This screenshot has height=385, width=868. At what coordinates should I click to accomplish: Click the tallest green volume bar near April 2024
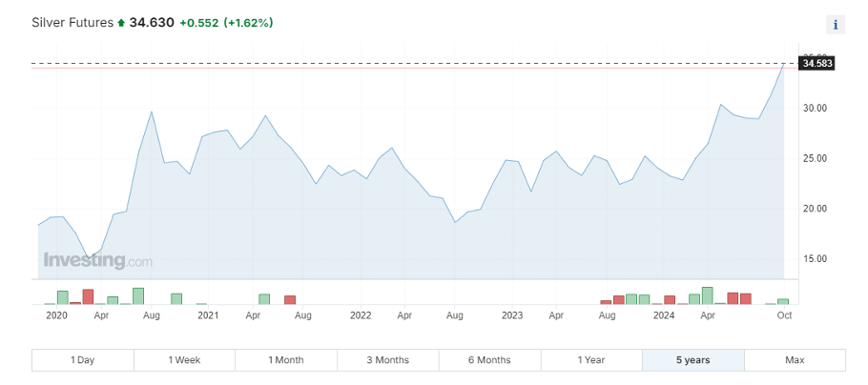pyautogui.click(x=708, y=295)
